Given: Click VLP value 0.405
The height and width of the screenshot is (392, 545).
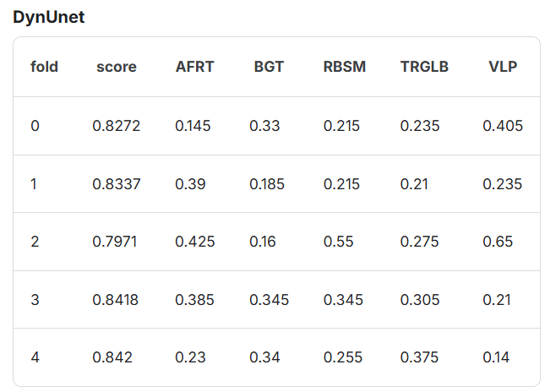Looking at the screenshot, I should click(x=503, y=126).
